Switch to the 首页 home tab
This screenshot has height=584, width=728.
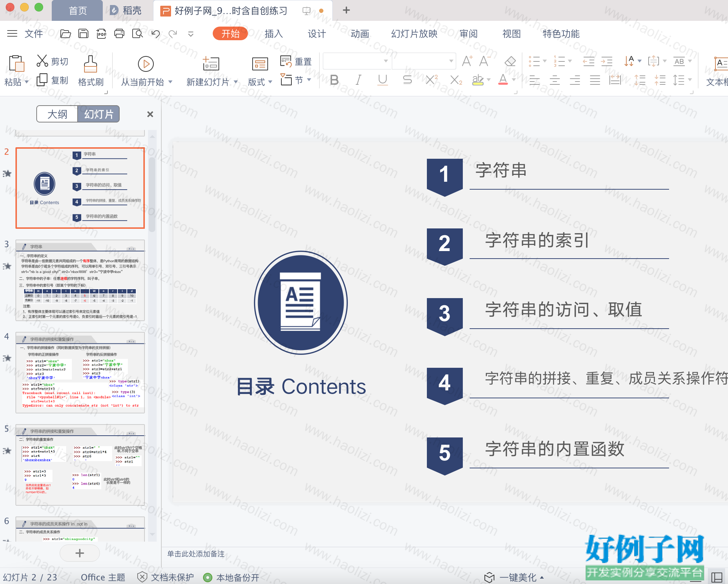point(77,11)
